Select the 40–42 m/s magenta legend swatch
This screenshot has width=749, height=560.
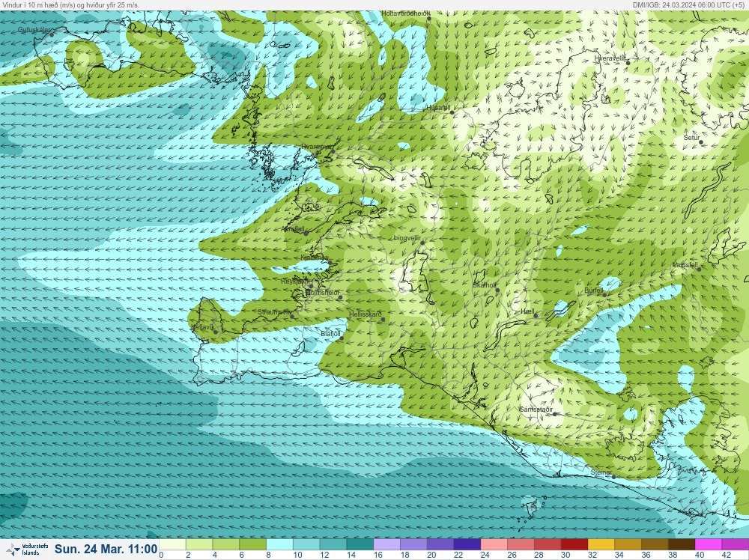coord(709,545)
